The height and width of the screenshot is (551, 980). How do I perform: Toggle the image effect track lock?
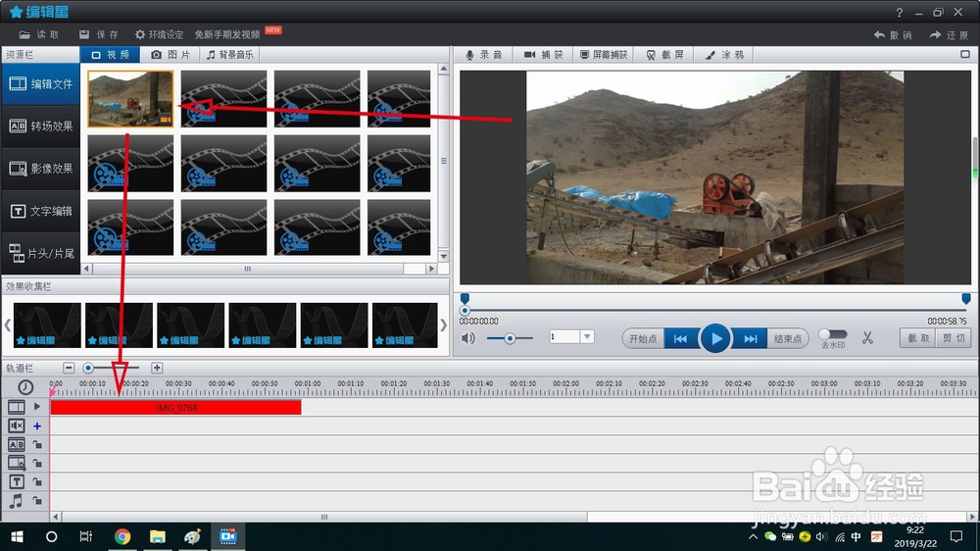pyautogui.click(x=37, y=464)
